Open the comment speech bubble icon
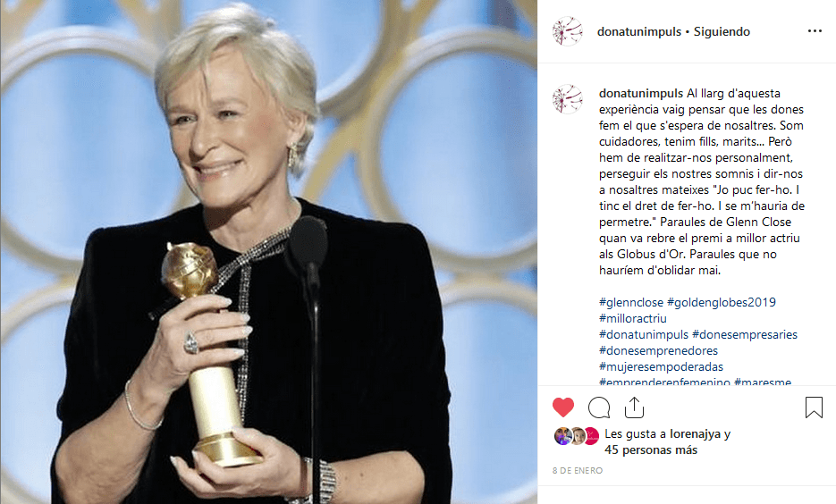The width and height of the screenshot is (836, 504). pos(599,408)
